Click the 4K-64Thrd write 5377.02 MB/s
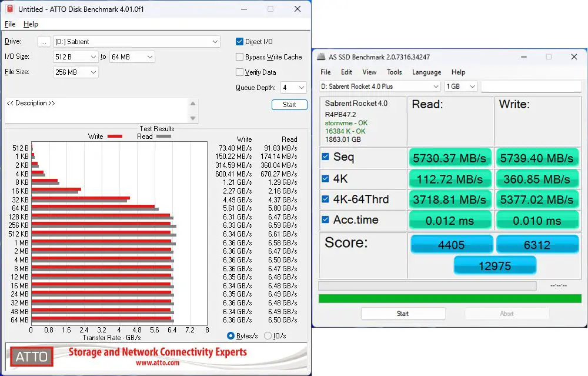The height and width of the screenshot is (376, 588). [x=537, y=199]
